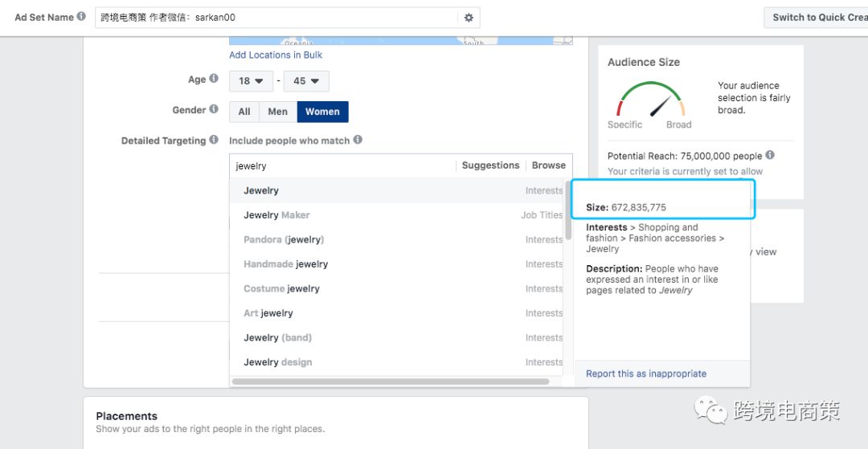Click info icon next to Ad Set Name
Viewport: 868px width, 449px height.
click(81, 17)
